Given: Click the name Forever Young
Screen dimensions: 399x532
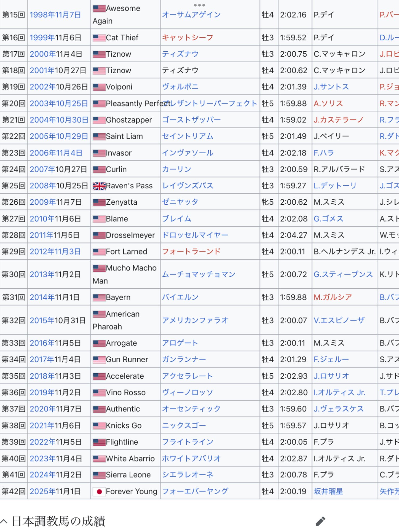Looking at the screenshot, I should tap(132, 491).
